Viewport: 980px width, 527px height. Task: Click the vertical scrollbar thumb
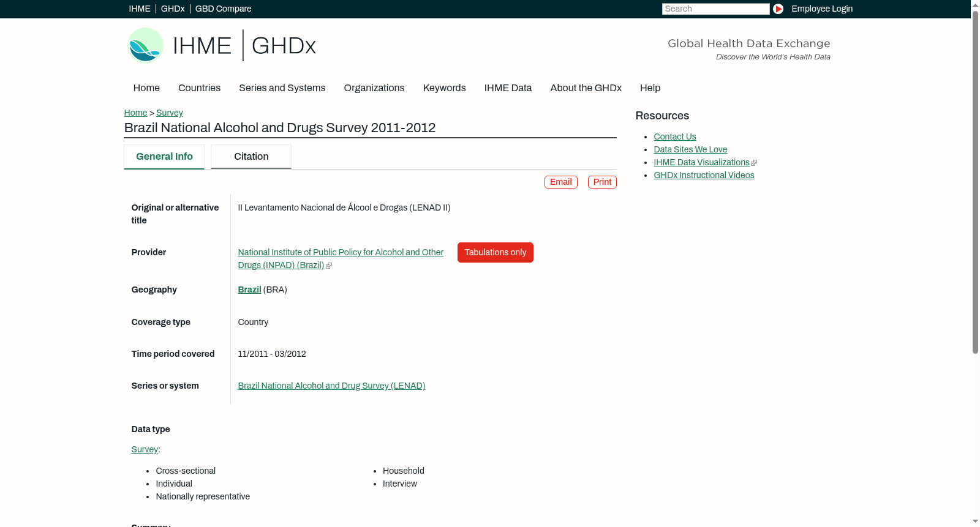point(975,182)
